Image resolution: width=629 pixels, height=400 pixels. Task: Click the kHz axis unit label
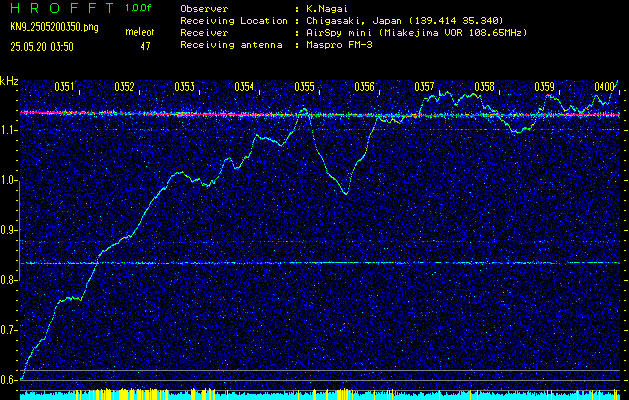[x=9, y=81]
